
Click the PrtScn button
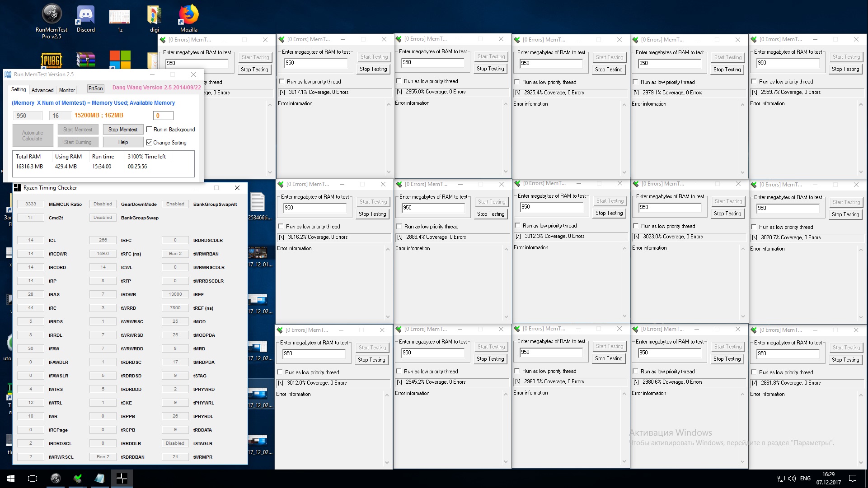tap(95, 88)
